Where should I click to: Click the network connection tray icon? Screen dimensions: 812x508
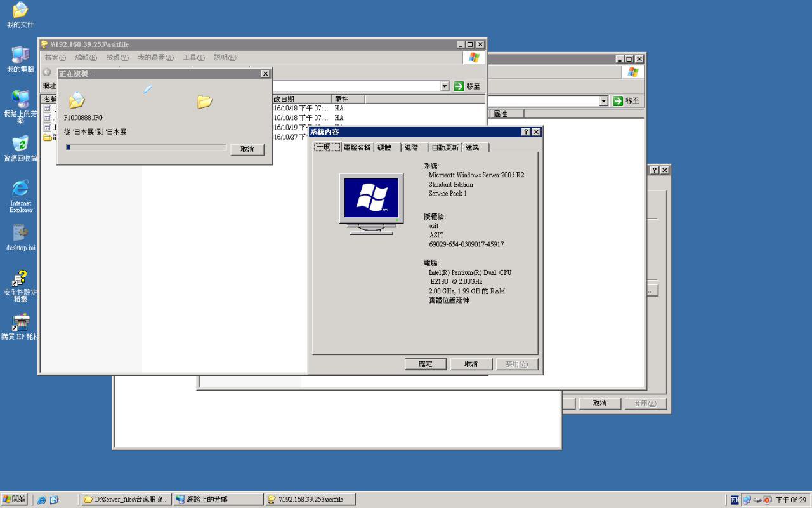pos(747,500)
